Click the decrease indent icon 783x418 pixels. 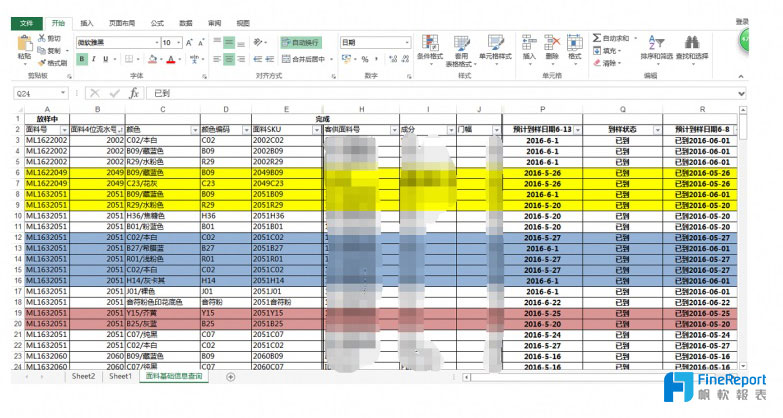tap(258, 59)
